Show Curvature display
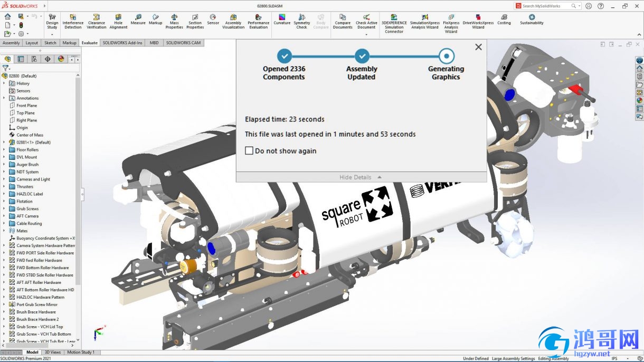This screenshot has width=644, height=362. 282,20
